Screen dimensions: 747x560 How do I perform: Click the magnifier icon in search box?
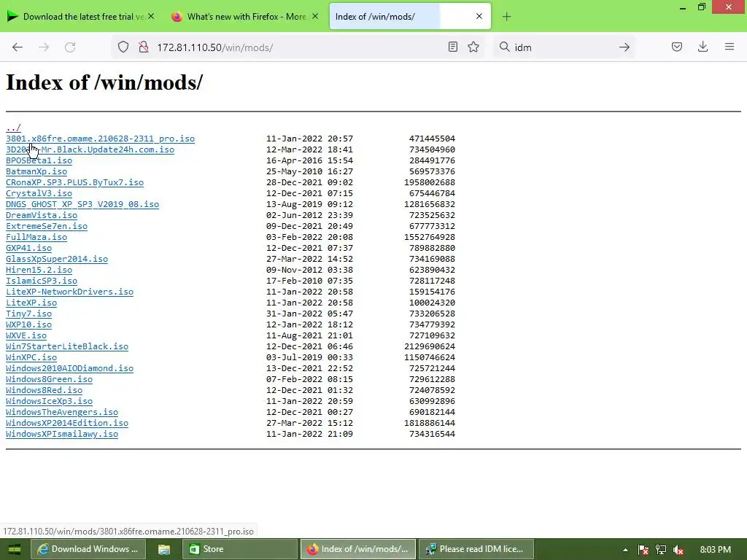(x=505, y=47)
